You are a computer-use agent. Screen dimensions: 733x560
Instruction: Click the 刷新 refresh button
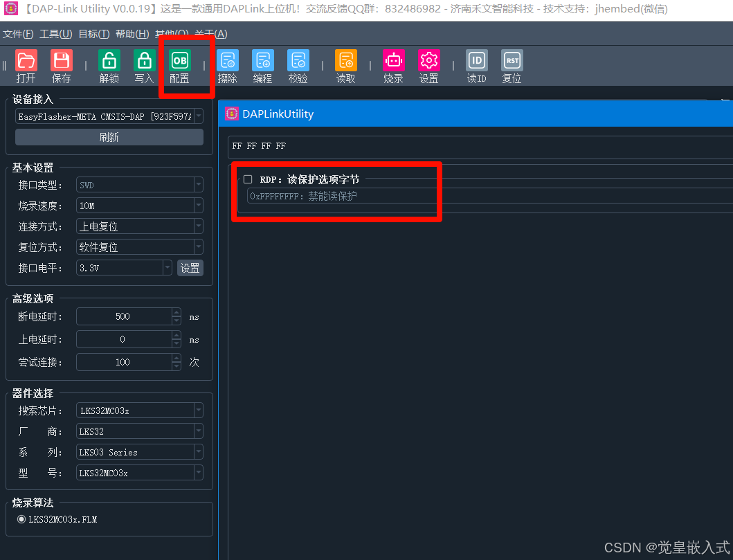click(109, 137)
